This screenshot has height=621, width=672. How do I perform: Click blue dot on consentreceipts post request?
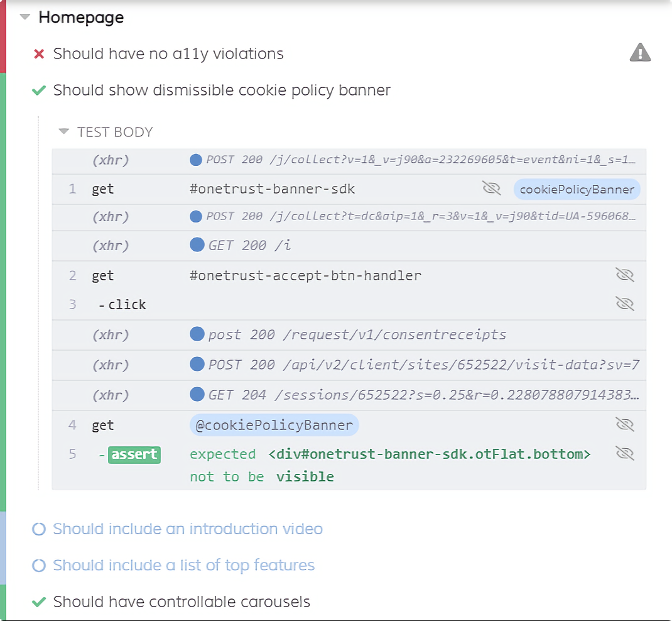point(197,334)
